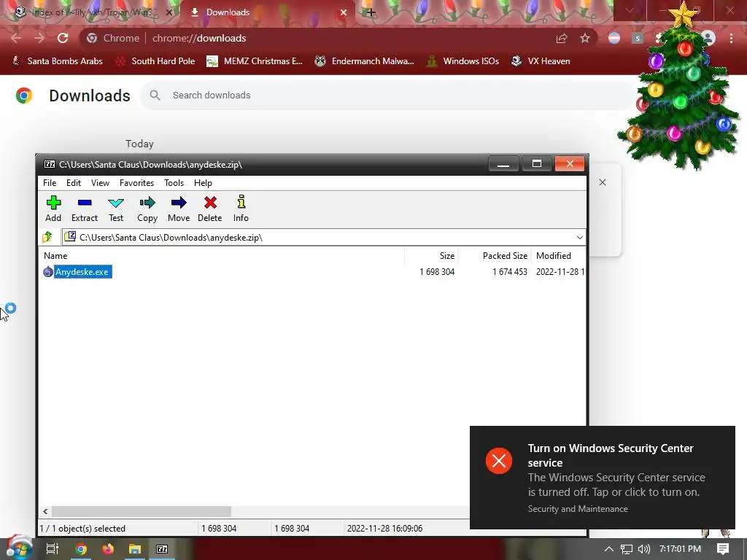Extract the archive using the Extract icon
This screenshot has height=560, width=747.
pyautogui.click(x=85, y=209)
